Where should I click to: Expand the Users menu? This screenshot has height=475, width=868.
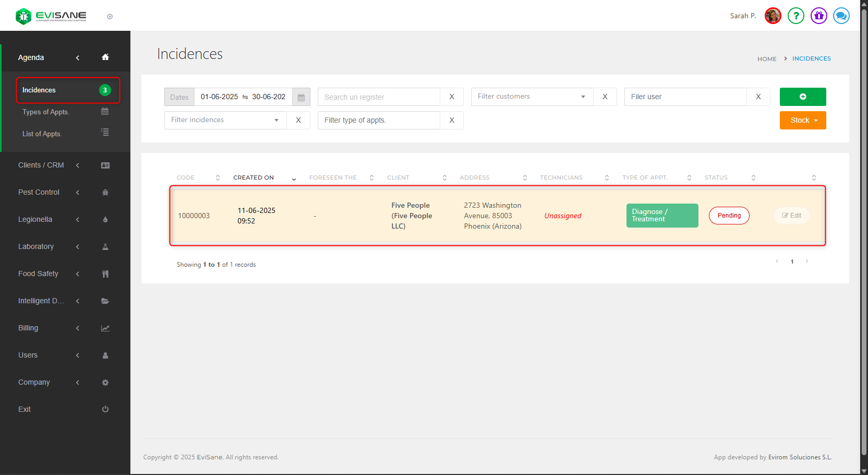point(78,355)
